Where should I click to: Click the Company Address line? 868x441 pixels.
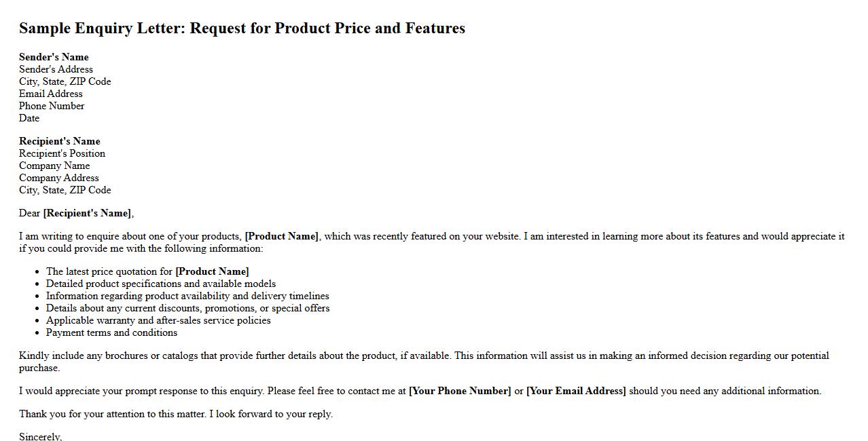point(58,178)
